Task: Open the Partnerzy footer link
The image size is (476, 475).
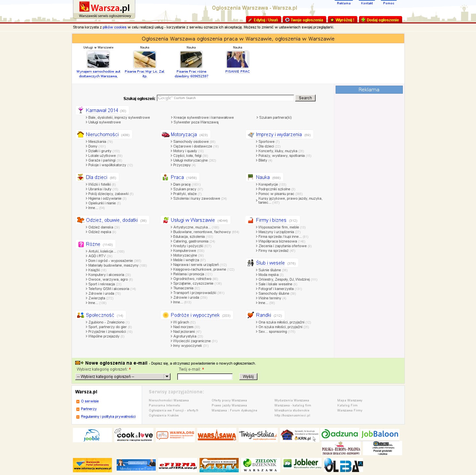Action: click(x=89, y=409)
